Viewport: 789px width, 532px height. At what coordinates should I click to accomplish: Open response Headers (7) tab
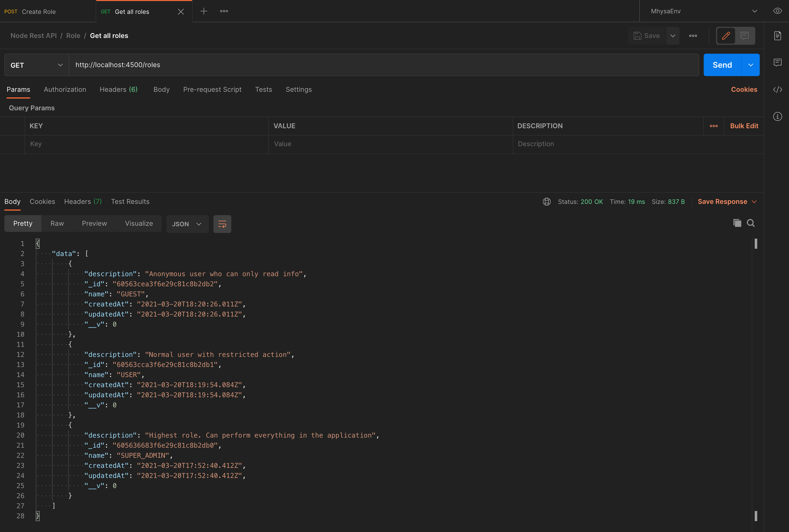[83, 202]
